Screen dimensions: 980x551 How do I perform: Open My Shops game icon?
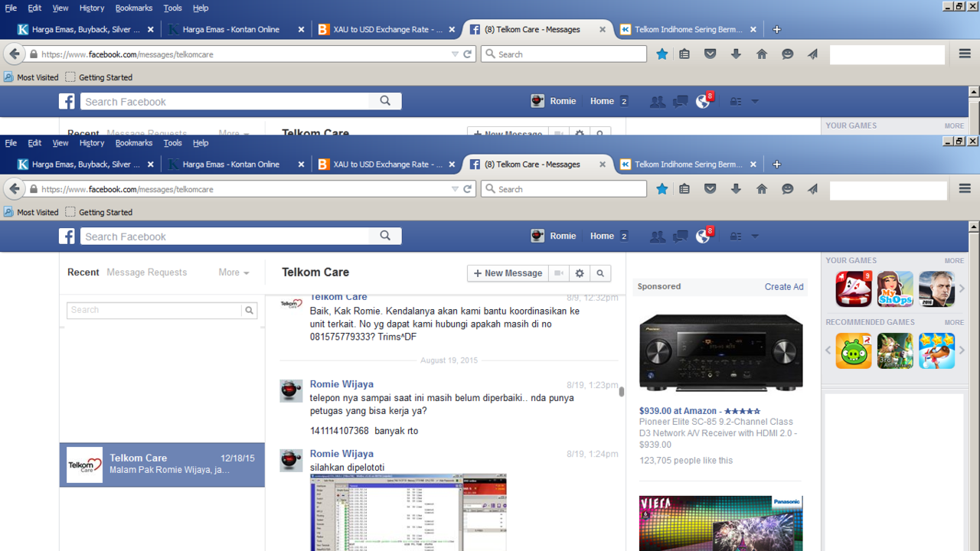[x=896, y=289]
